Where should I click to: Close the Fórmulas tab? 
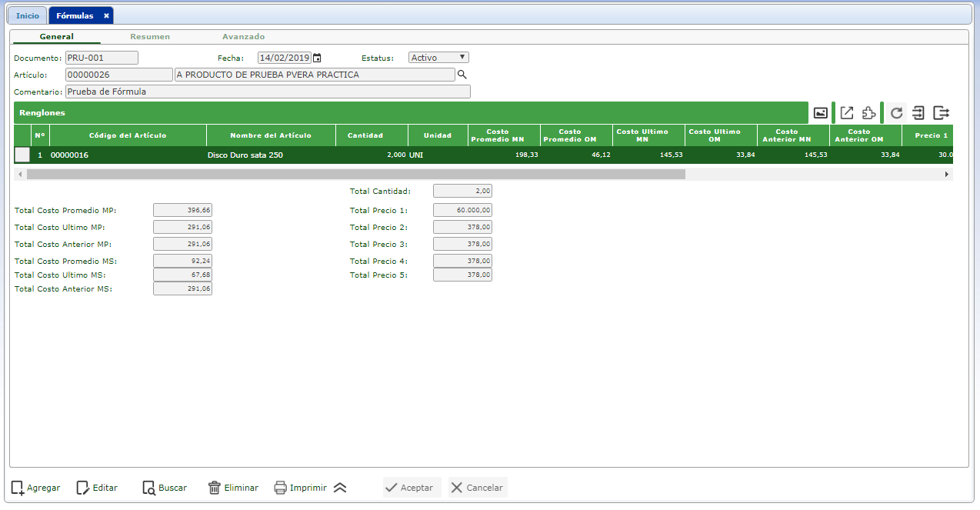106,15
